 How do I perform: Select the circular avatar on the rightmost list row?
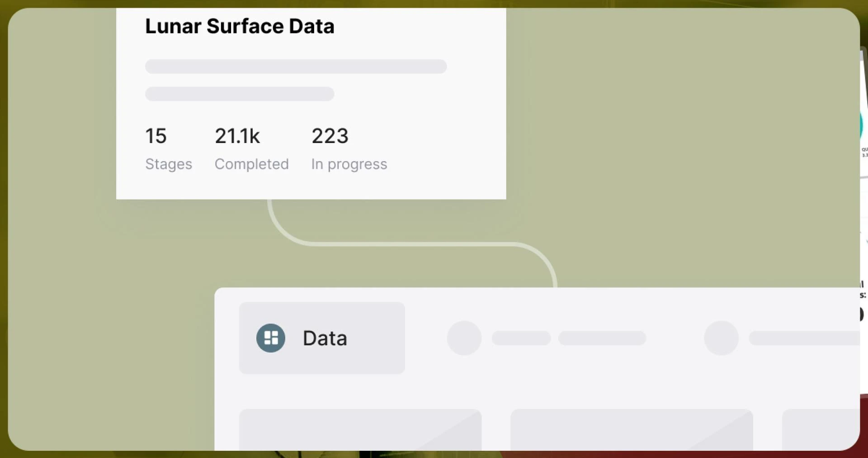coord(721,338)
